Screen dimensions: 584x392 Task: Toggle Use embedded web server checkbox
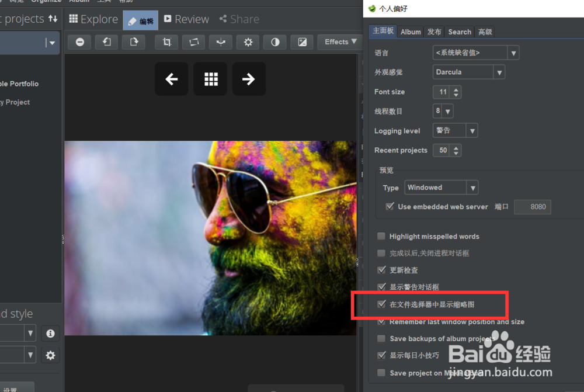click(390, 206)
